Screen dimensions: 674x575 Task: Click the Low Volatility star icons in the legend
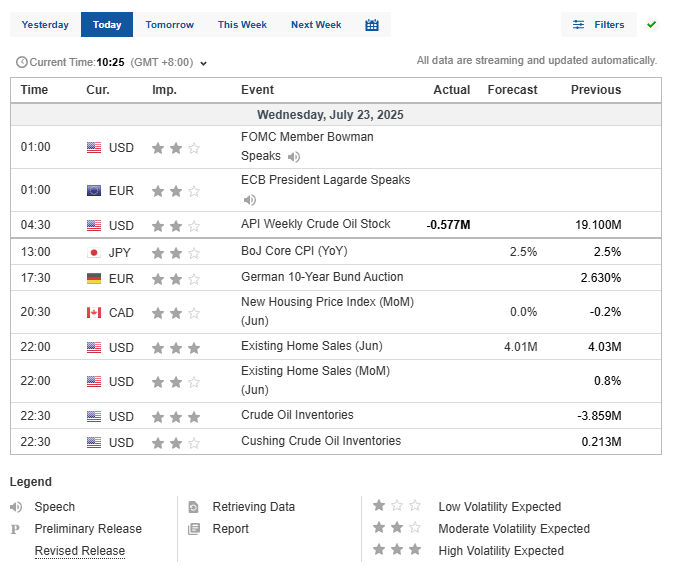(x=397, y=505)
